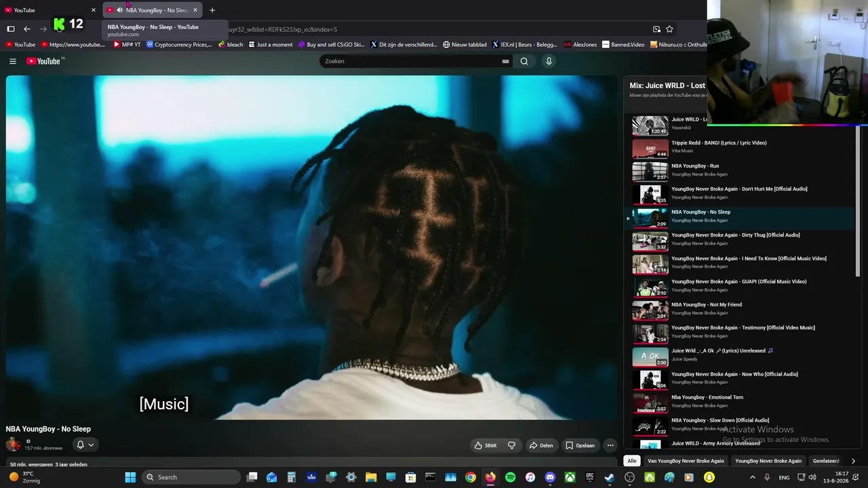
Task: Open the AlexJones bookmark
Action: point(580,45)
